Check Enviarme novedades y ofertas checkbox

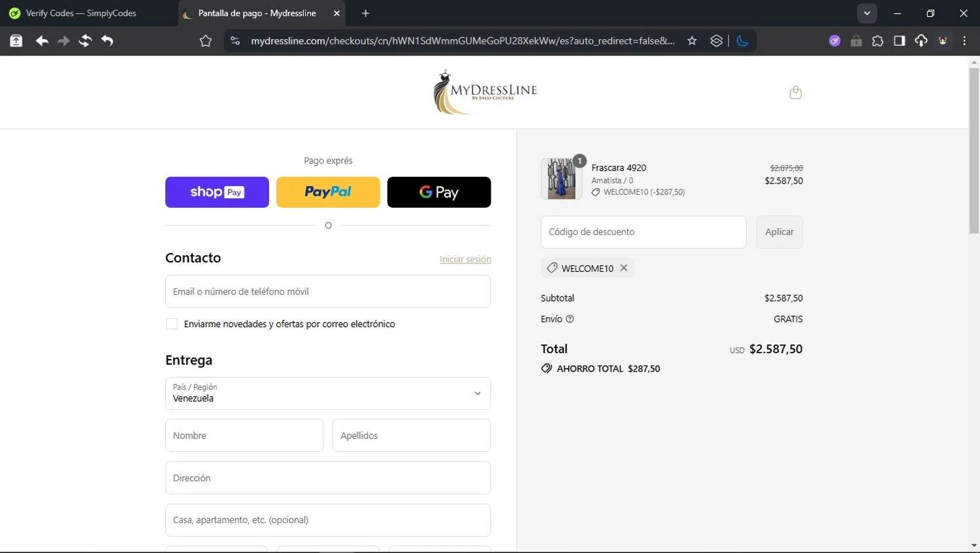tap(172, 324)
